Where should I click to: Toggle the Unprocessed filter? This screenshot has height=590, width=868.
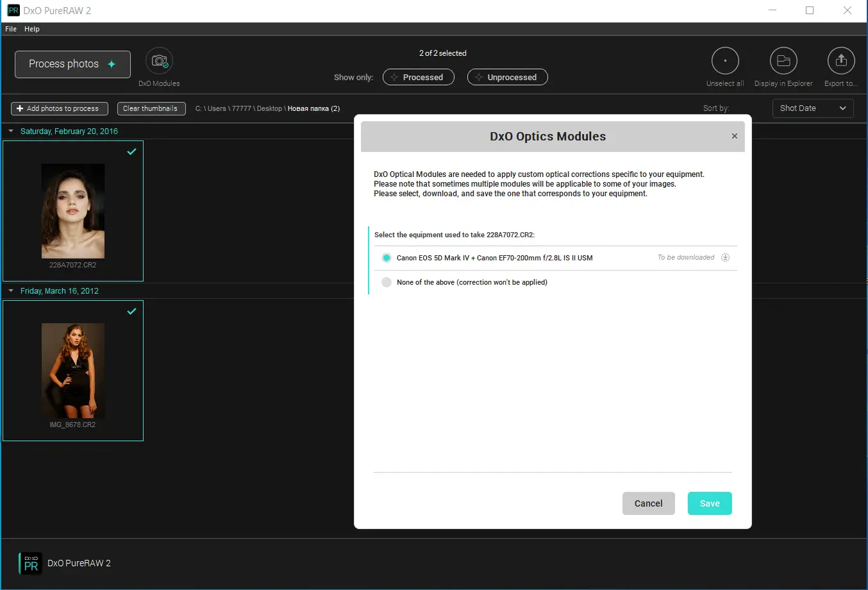pyautogui.click(x=508, y=77)
